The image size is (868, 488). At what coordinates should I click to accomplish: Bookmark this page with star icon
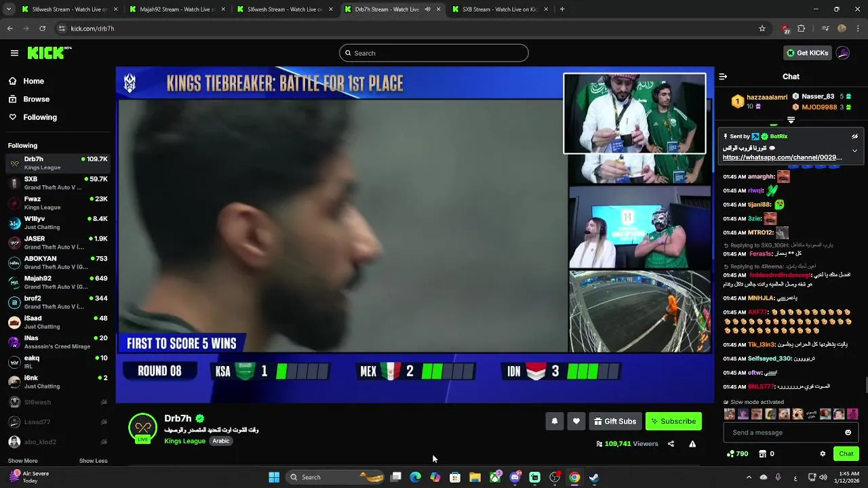tap(762, 28)
